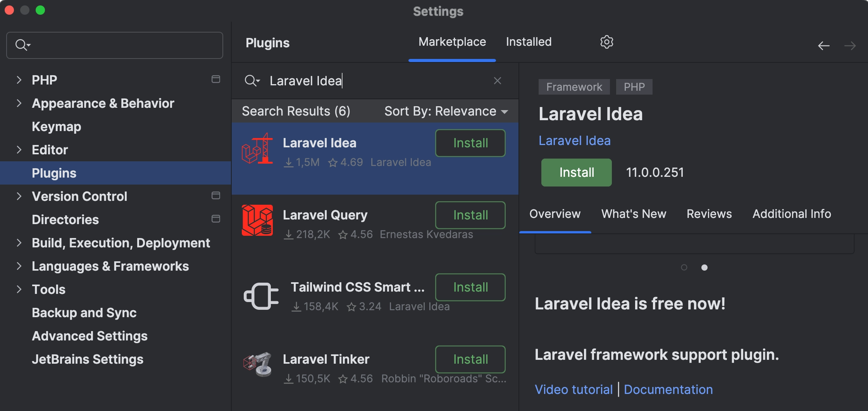
Task: Click the plugins settings gear icon
Action: click(606, 42)
